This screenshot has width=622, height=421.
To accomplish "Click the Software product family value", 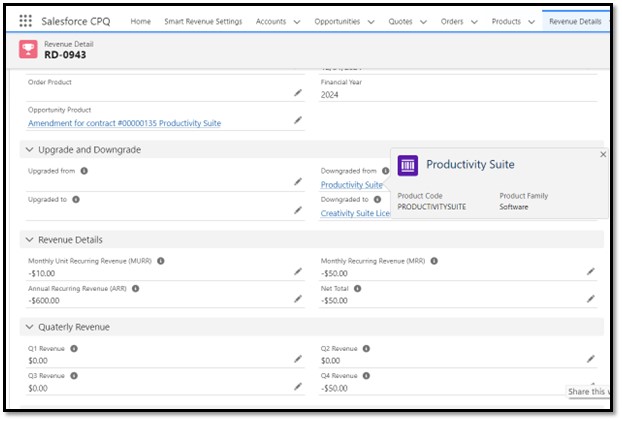I will [514, 207].
